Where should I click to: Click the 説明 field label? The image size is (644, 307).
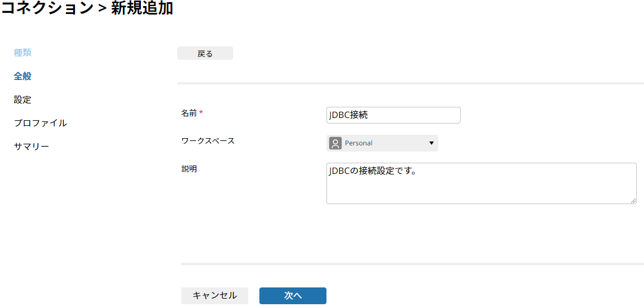pyautogui.click(x=189, y=168)
